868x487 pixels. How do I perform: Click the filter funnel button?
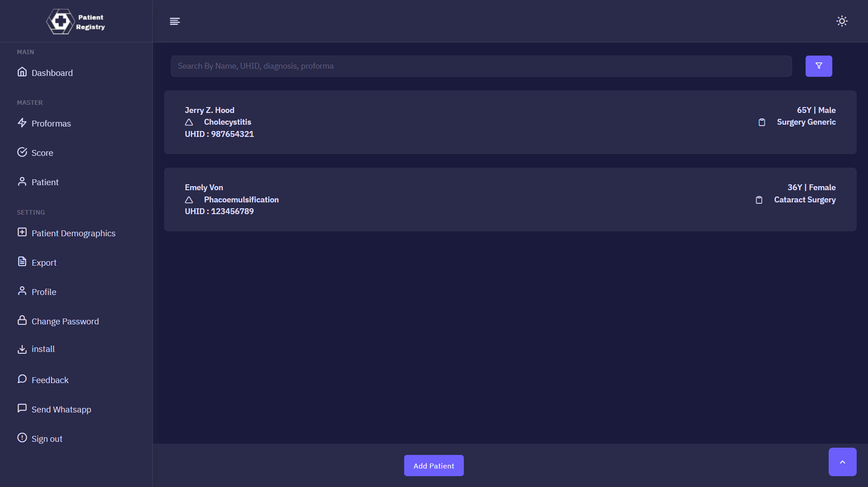click(818, 66)
